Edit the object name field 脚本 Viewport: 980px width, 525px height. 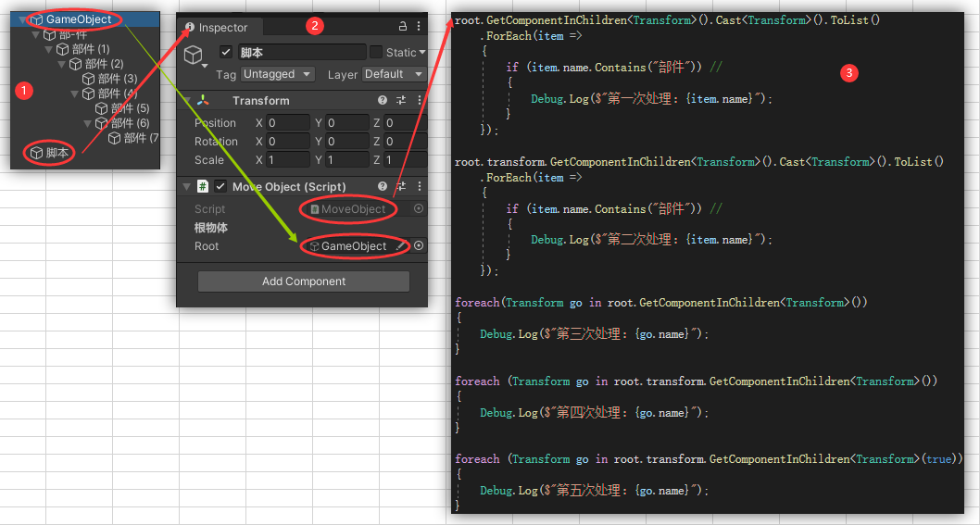tap(301, 53)
